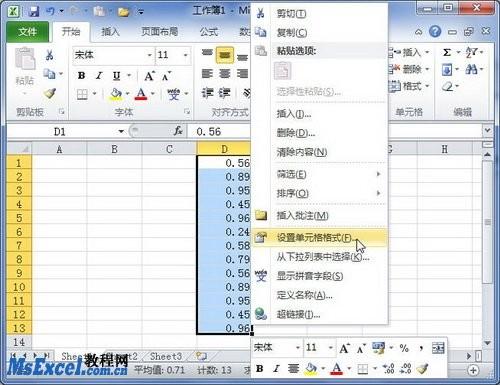Image resolution: width=500 pixels, height=385 pixels.
Task: Choose 剪切(T) in context menu
Action: coord(320,14)
